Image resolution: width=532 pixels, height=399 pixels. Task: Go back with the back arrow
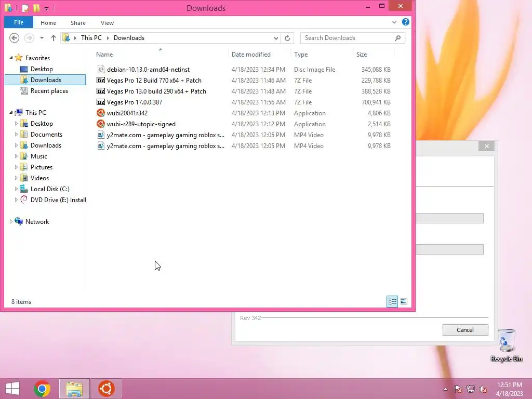pos(14,38)
